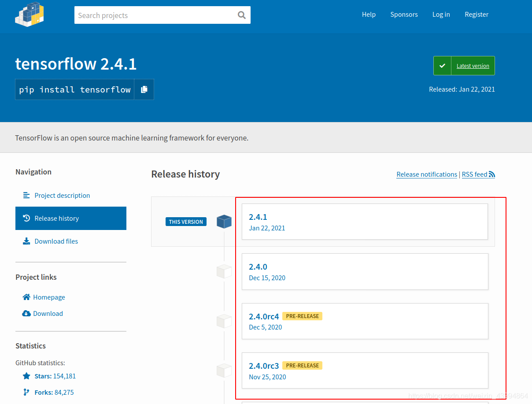Click the Download cloud icon
The height and width of the screenshot is (404, 532).
[26, 313]
